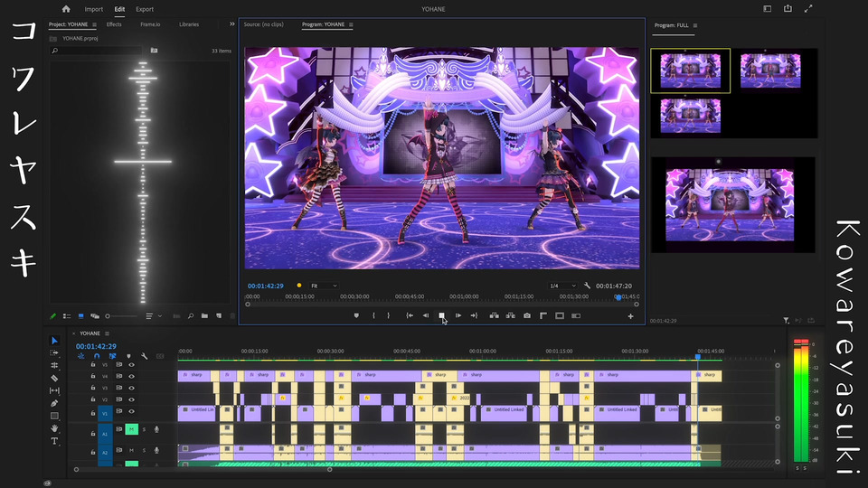Click New Bin folder icon beside search

click(x=154, y=51)
